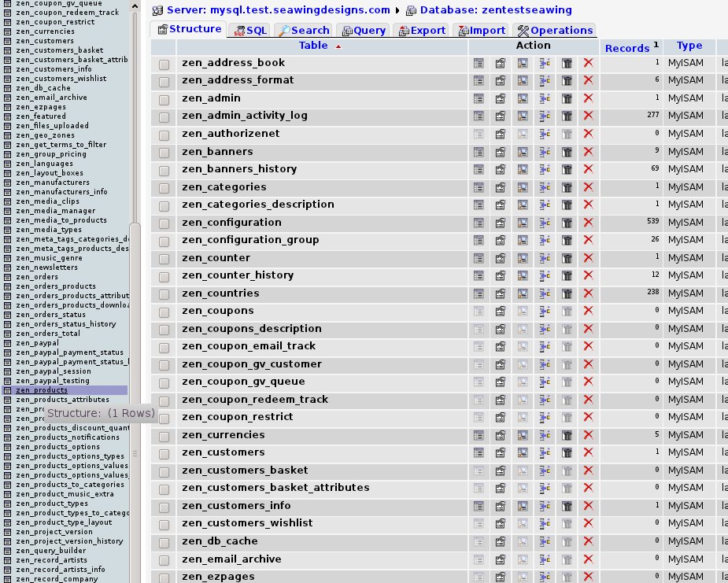The width and height of the screenshot is (728, 583).
Task: Browse the zen_address_book table
Action: [x=479, y=63]
